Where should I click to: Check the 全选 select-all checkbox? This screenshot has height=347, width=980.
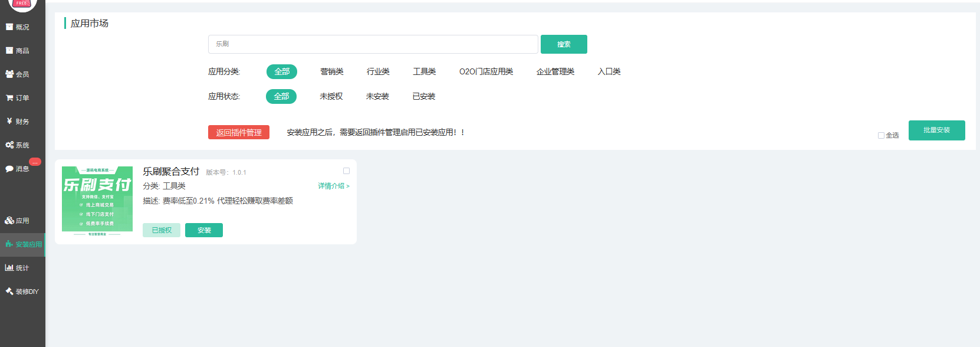coord(881,135)
